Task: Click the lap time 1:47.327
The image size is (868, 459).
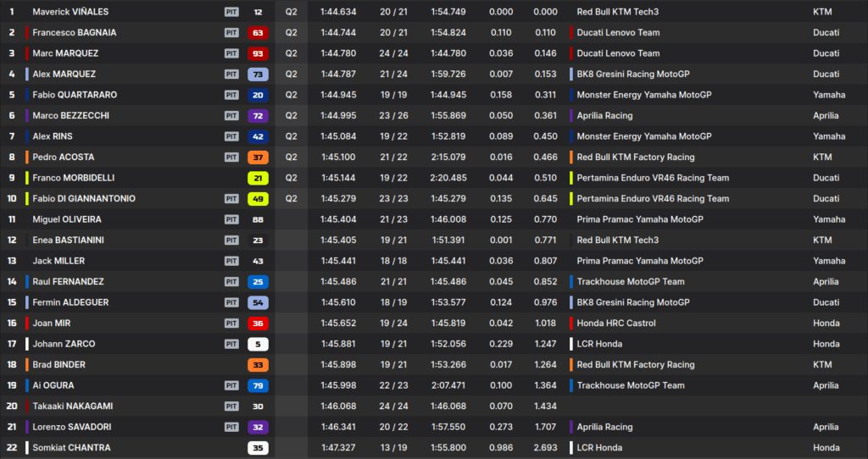Action: click(338, 447)
